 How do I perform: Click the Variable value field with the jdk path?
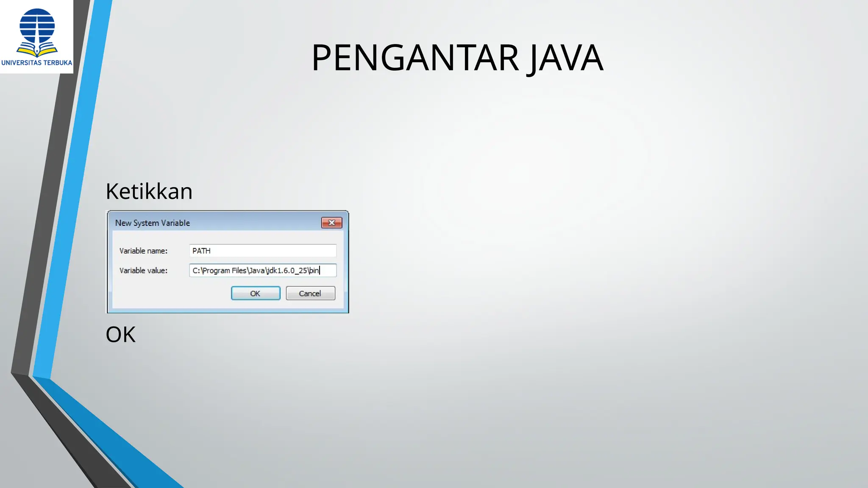(x=263, y=270)
